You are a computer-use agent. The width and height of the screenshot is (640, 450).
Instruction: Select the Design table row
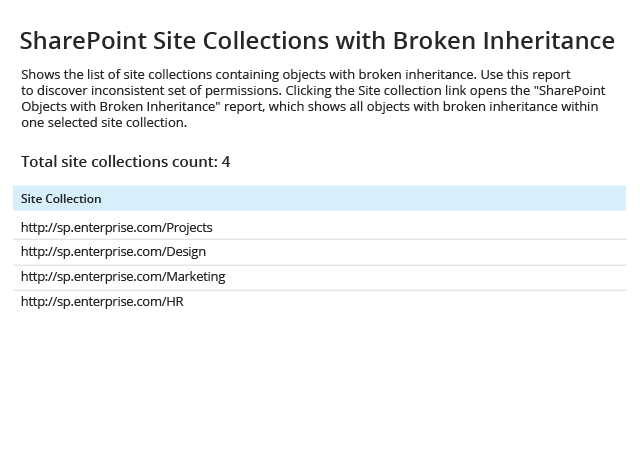(x=320, y=252)
